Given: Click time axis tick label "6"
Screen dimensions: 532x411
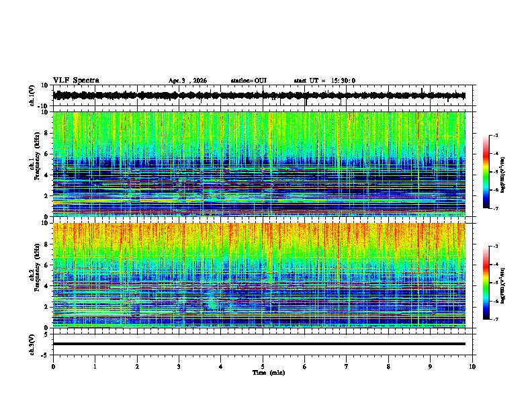Looking at the screenshot, I should click(305, 367).
